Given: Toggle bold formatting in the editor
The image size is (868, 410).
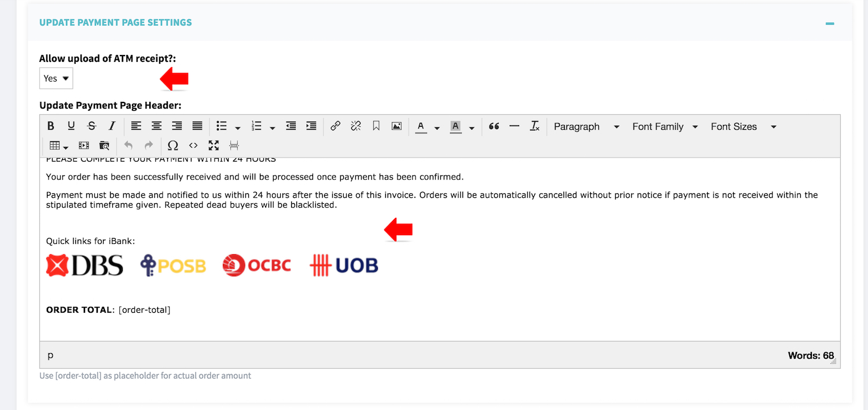Looking at the screenshot, I should pyautogui.click(x=51, y=126).
